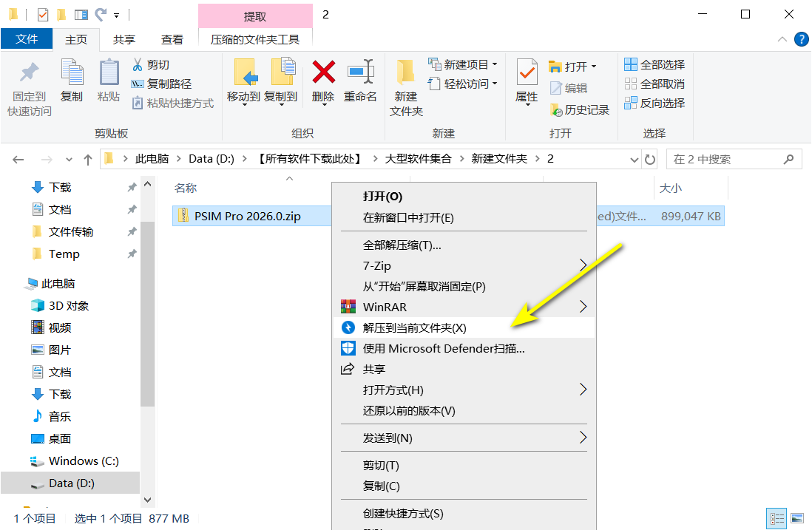
Task: Choose Share (共享) in context menu
Action: click(x=464, y=370)
